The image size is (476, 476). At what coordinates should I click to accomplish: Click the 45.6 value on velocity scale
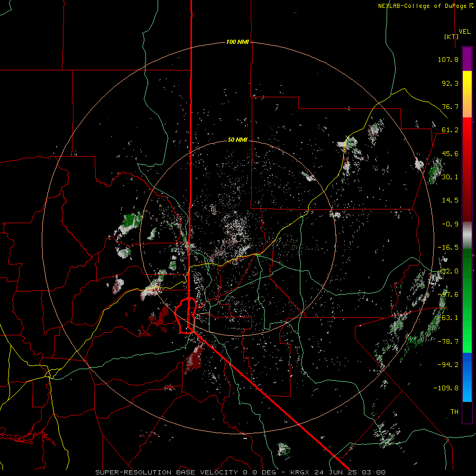point(450,153)
